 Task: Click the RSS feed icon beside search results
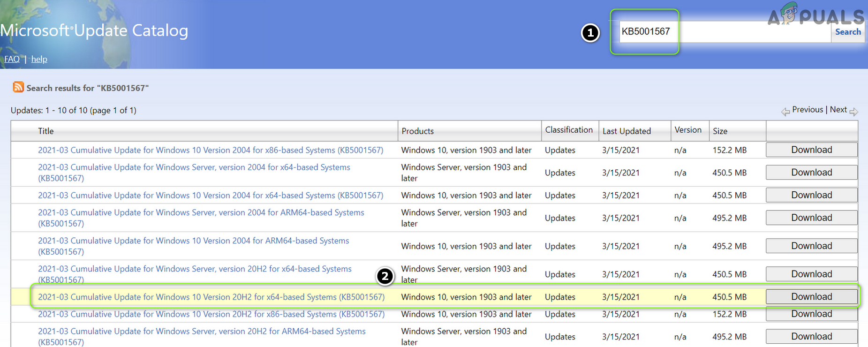[18, 87]
